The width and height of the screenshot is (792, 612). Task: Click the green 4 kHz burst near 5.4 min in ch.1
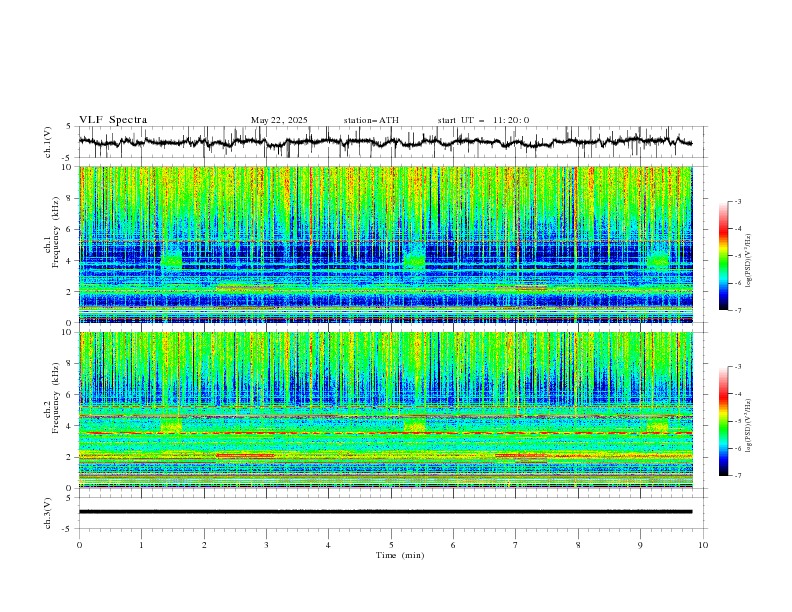click(x=414, y=260)
